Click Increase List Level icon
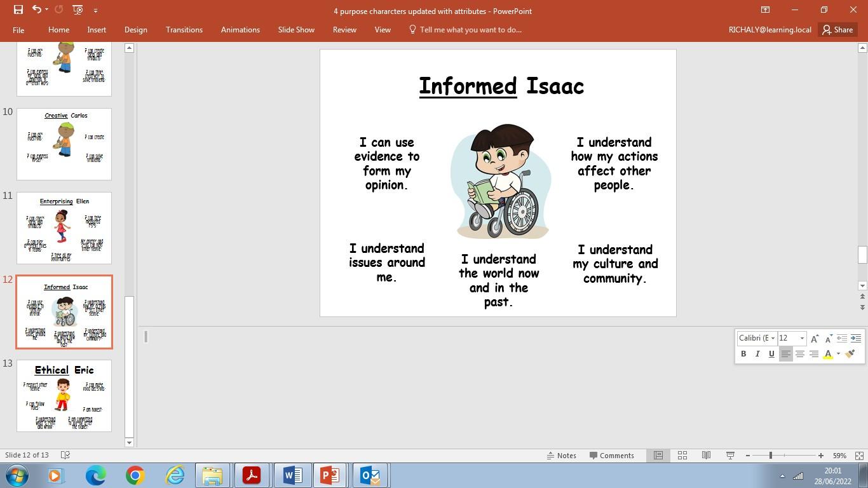 click(855, 338)
